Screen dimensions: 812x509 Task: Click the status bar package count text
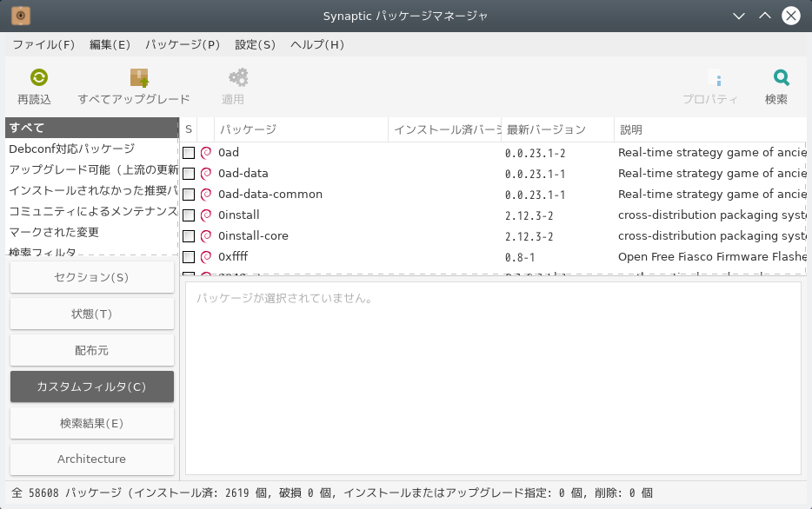[332, 493]
